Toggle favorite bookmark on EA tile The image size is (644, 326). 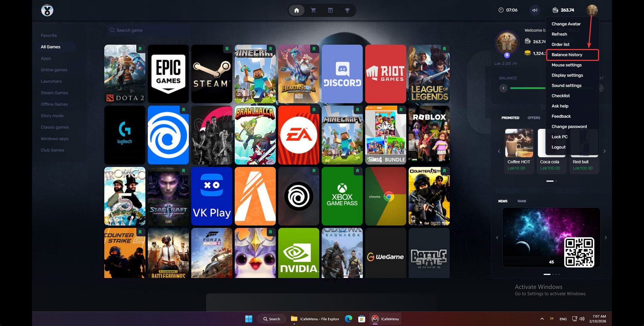tap(314, 110)
